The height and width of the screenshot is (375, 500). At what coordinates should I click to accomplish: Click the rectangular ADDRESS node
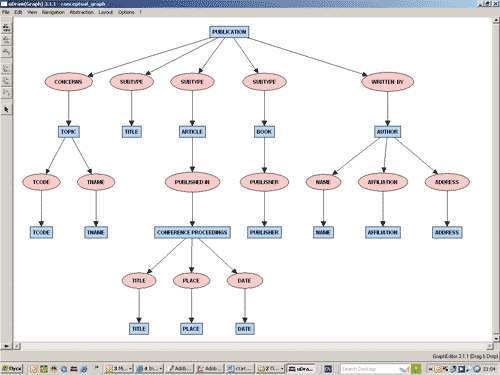(447, 232)
